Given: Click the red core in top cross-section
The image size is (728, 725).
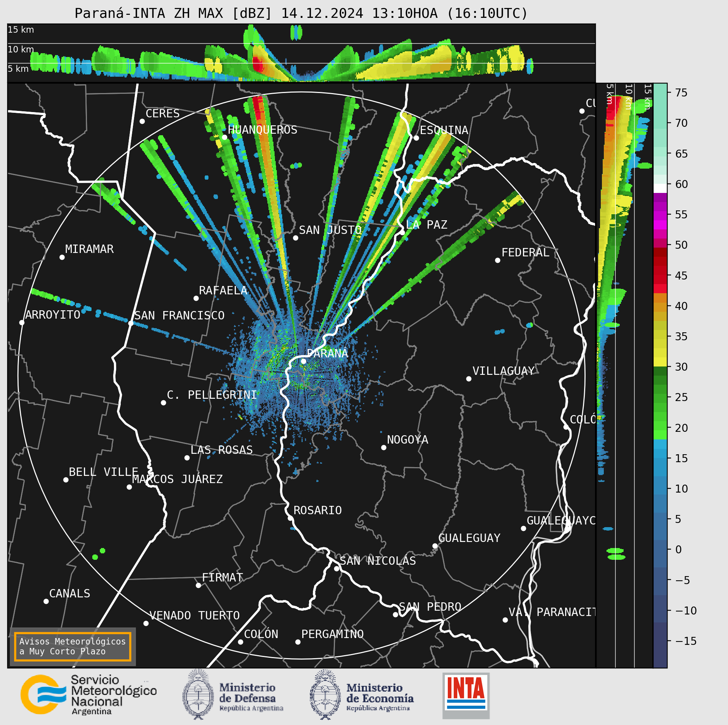Looking at the screenshot, I should (258, 64).
